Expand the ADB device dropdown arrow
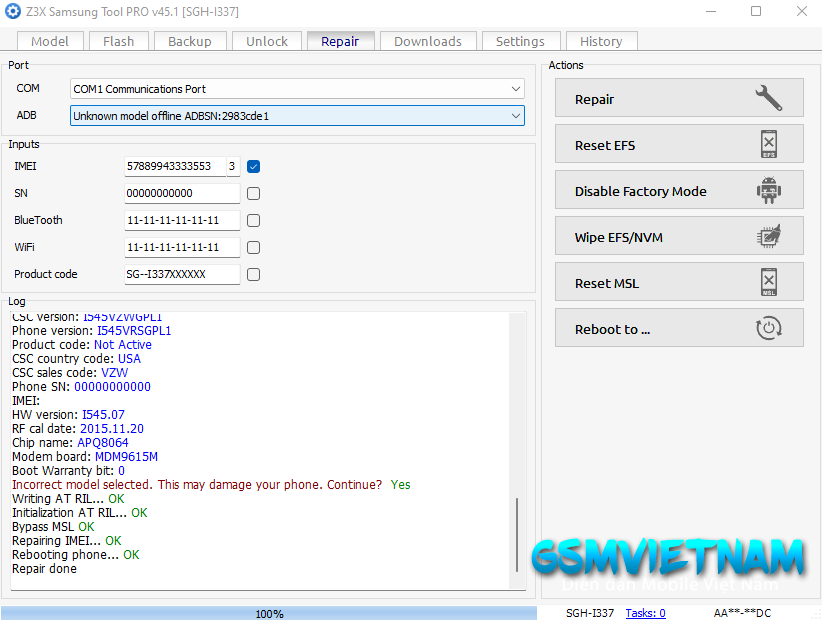This screenshot has height=620, width=822. (516, 116)
